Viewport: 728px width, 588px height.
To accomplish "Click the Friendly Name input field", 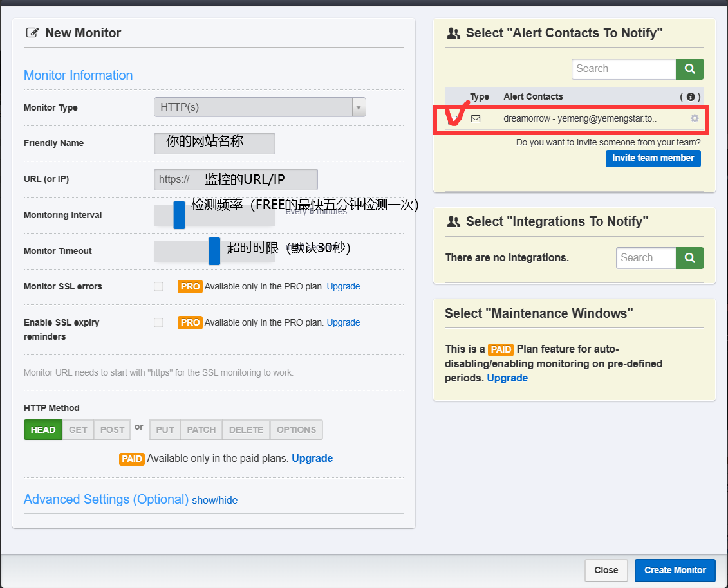I will point(214,143).
